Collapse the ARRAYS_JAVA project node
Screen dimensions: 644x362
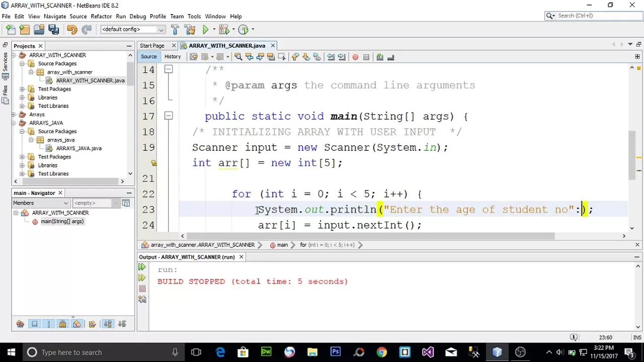click(x=14, y=123)
